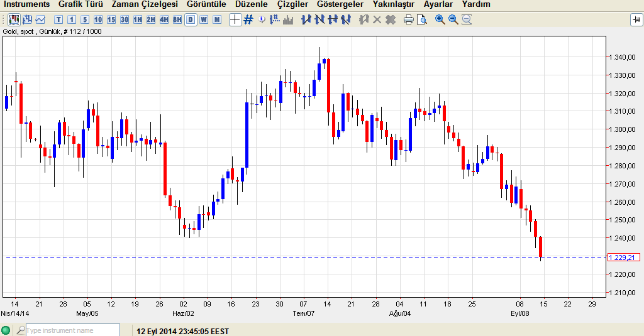Switch to 15 minute timeframe

coord(111,19)
